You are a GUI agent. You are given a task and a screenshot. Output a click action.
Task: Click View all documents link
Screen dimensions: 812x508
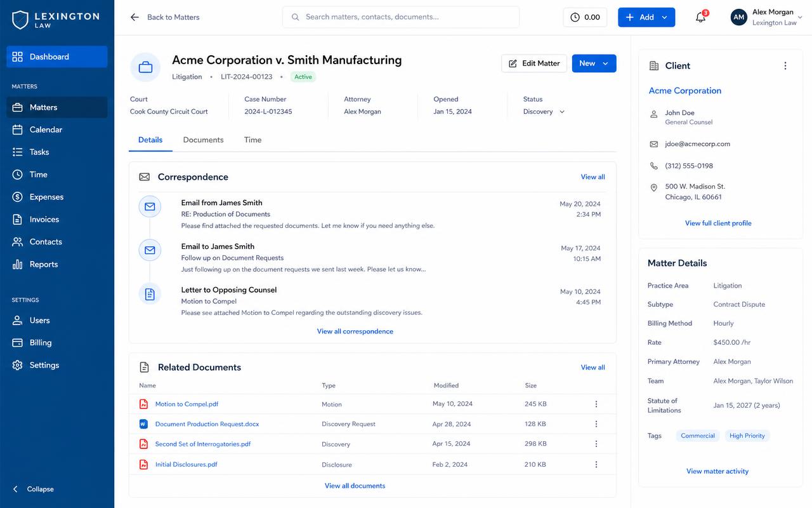pyautogui.click(x=355, y=486)
